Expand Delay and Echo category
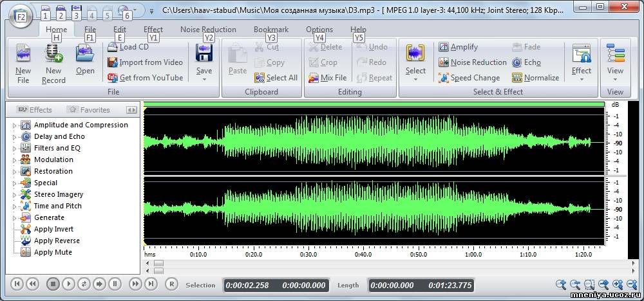Screen dimensions: 644x301 (x=14, y=136)
